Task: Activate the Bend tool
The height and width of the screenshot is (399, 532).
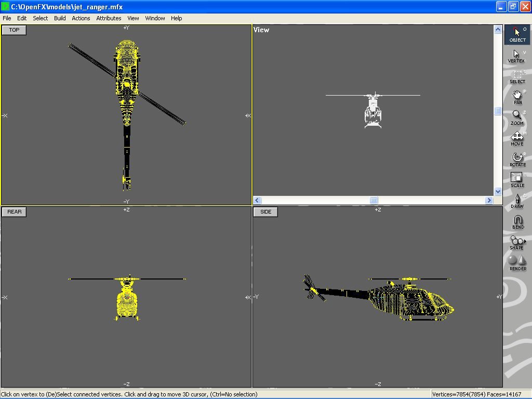Action: coord(517,222)
